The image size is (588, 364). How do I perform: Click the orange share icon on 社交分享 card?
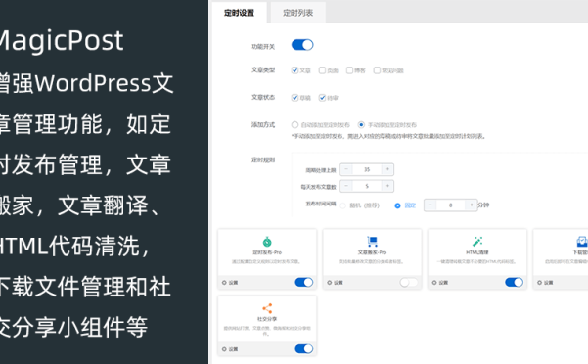267,308
